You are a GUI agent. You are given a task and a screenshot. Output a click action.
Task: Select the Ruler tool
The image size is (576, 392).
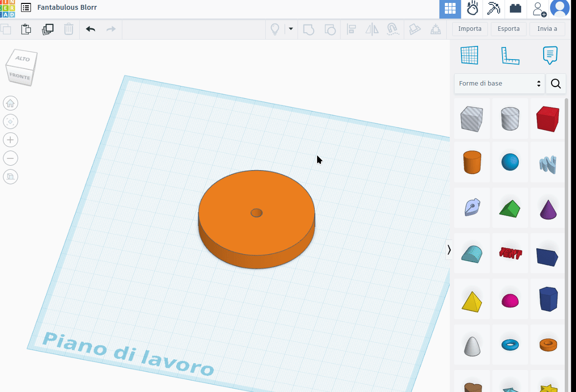[510, 55]
